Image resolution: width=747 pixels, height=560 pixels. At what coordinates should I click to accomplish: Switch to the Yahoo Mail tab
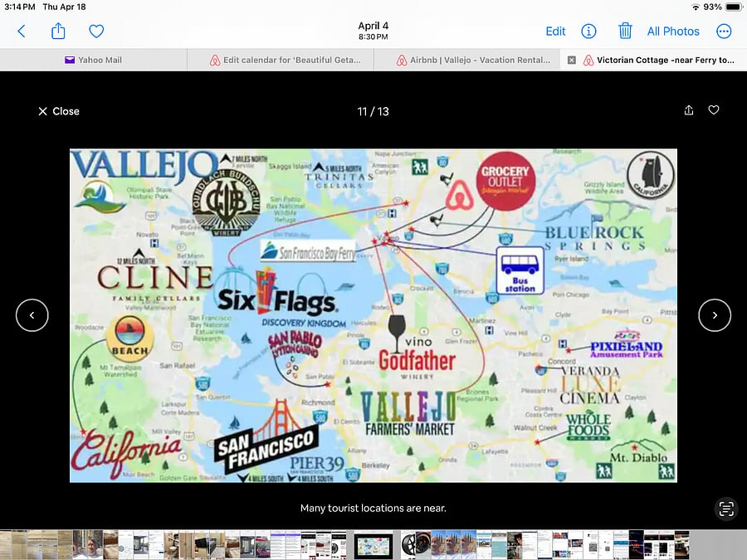point(93,60)
